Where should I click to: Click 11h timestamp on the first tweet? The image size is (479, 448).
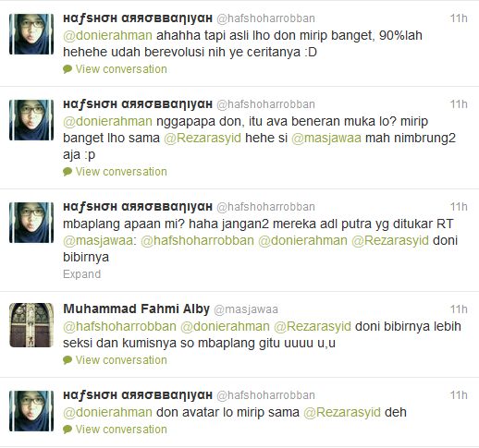point(459,18)
